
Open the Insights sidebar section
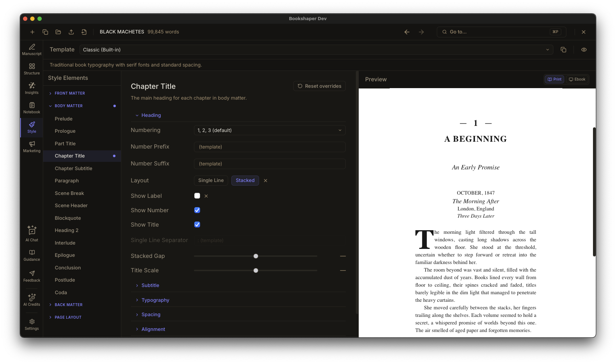coord(32,88)
